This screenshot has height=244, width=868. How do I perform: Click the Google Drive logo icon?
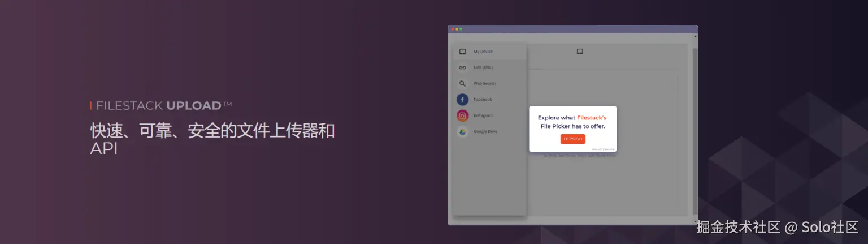coord(462,132)
